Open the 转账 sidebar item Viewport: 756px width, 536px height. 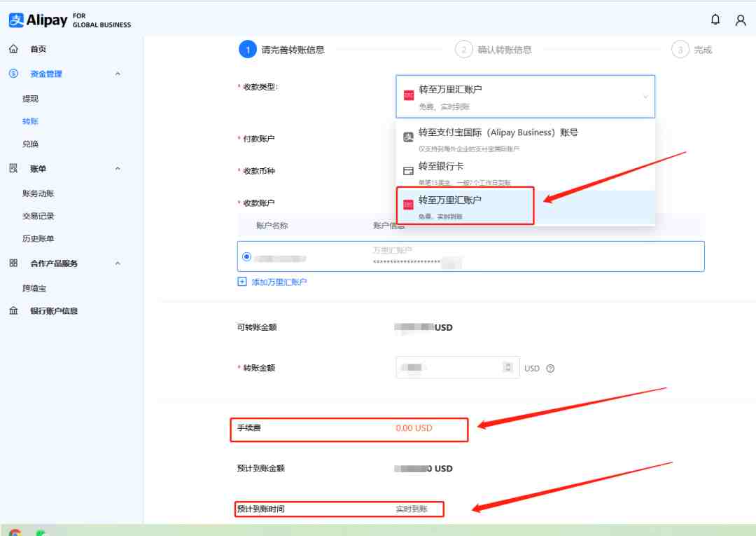pyautogui.click(x=30, y=121)
